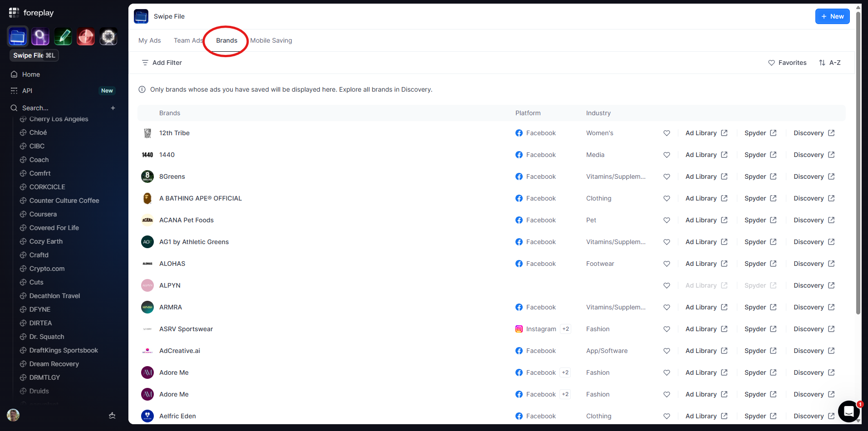Click the 8Greens brand logo

pyautogui.click(x=147, y=176)
